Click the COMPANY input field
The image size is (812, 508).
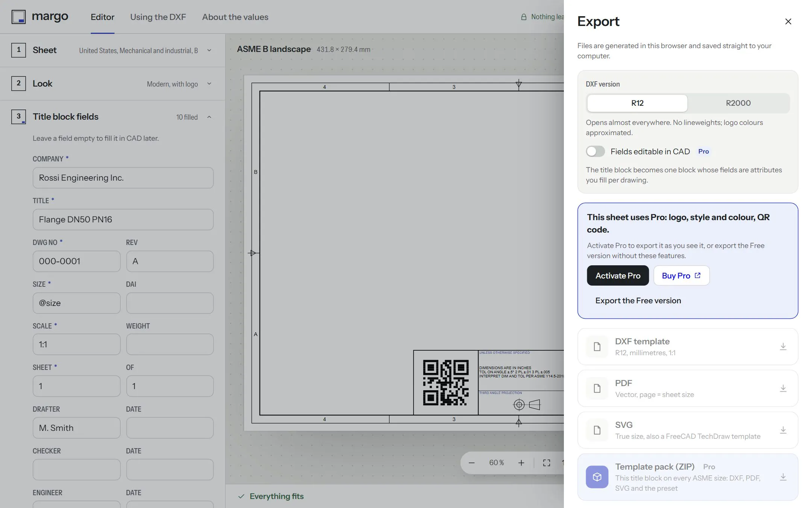pyautogui.click(x=123, y=178)
